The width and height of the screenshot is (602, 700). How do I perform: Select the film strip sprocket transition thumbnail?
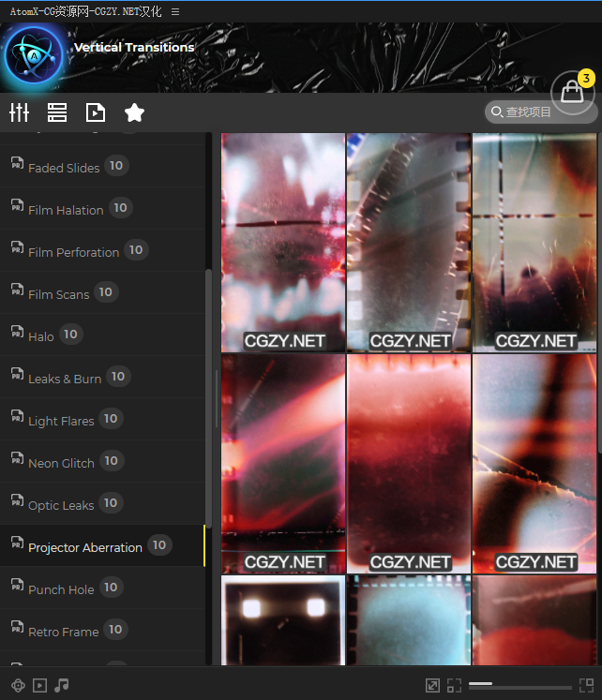pos(409,243)
